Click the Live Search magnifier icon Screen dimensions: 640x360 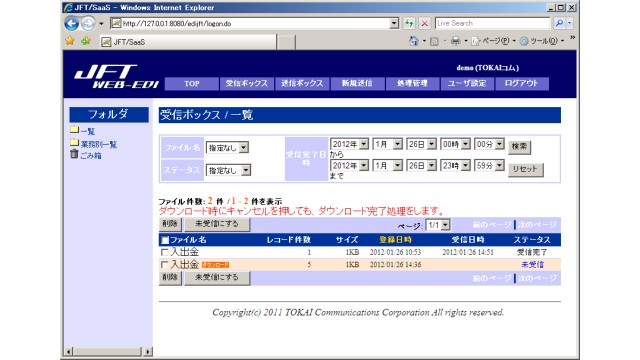click(x=559, y=23)
